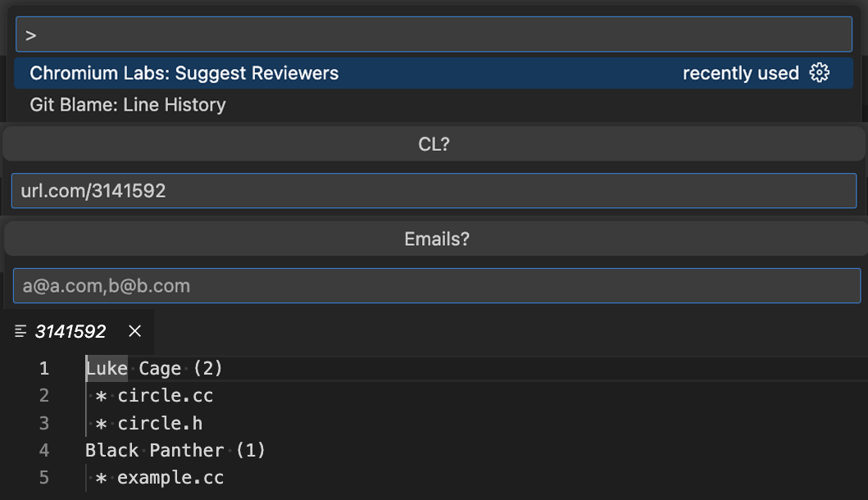
Task: Click the "Emails?" prompt title bar
Action: (436, 239)
